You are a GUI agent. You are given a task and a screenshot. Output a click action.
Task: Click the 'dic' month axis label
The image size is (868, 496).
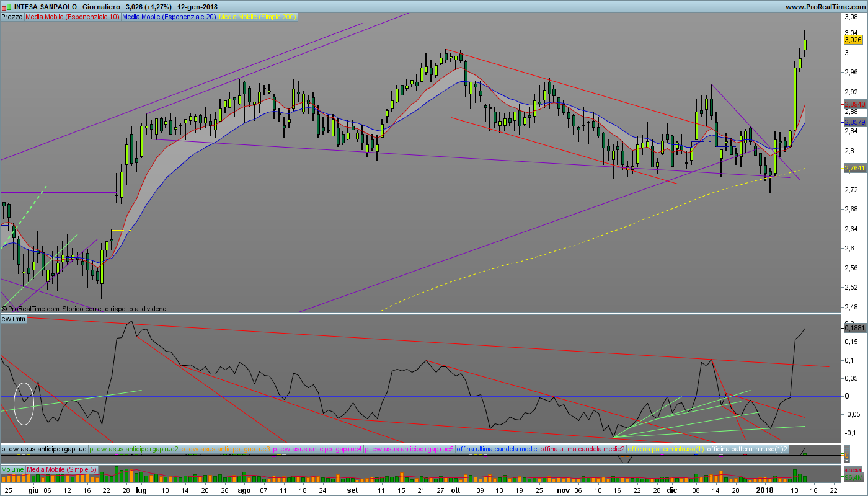672,489
